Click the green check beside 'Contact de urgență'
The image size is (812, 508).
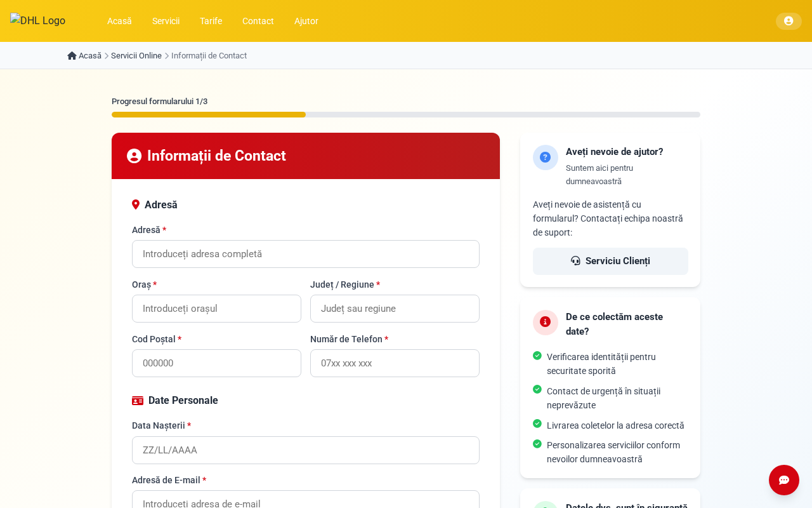pos(537,389)
